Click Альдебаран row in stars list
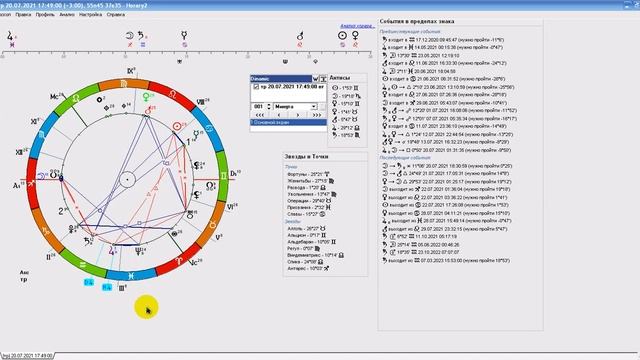The width and height of the screenshot is (640, 360). 311,242
